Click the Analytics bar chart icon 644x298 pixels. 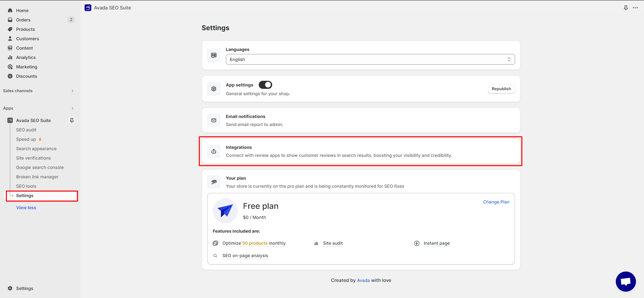10,57
